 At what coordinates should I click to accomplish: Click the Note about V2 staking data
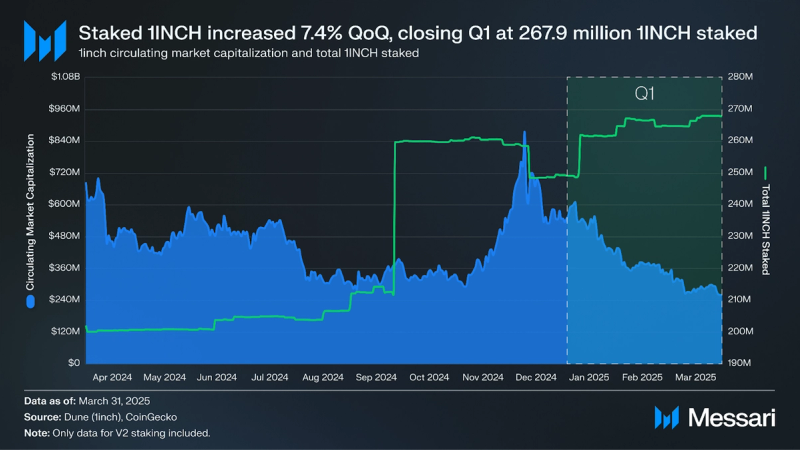point(117,433)
